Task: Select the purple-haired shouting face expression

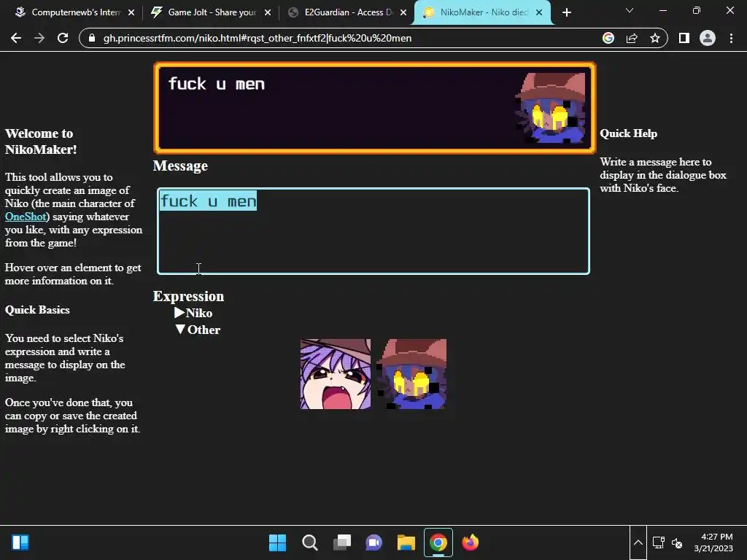Action: [x=336, y=374]
